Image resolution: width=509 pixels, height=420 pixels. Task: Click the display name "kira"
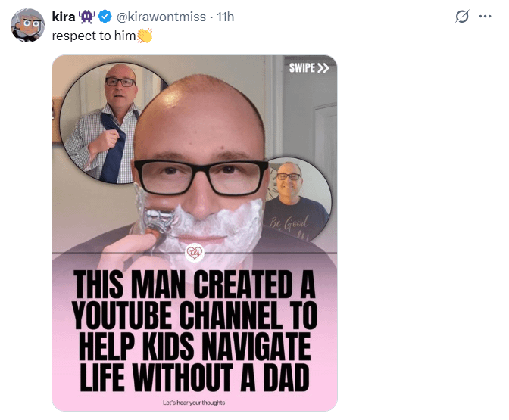tap(64, 17)
